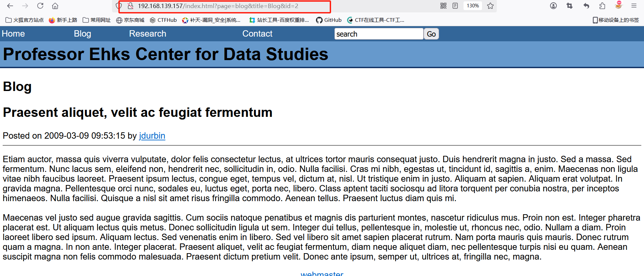
Task: Click the webmaster link
Action: click(322, 274)
